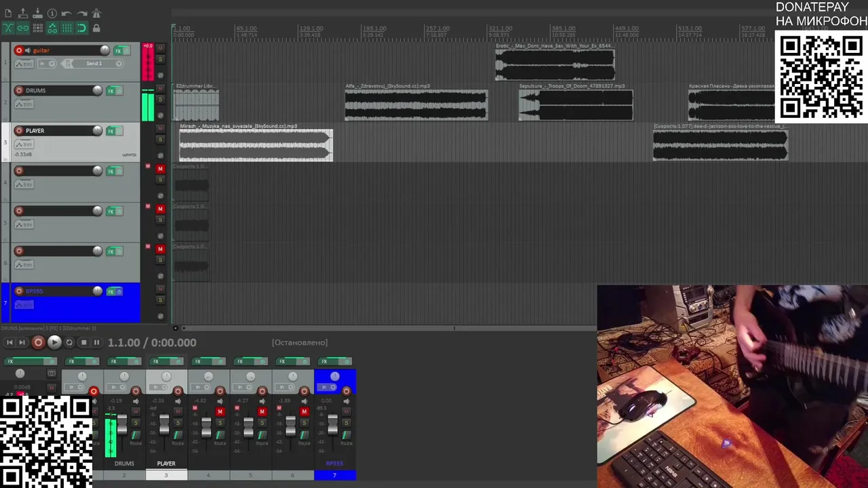Screen dimensions: 868x488
Task: Select RP355 tab in mixer strip
Action: point(334,464)
